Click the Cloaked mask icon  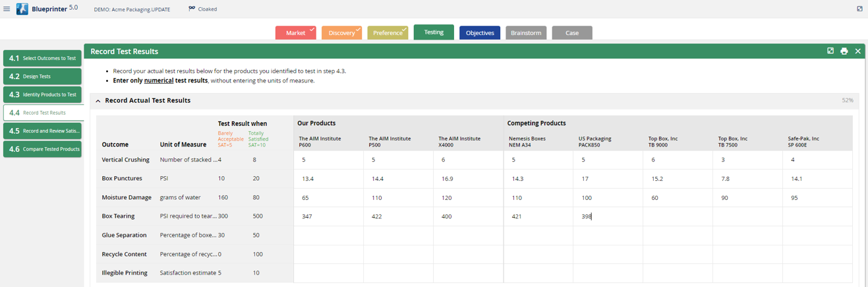(192, 9)
